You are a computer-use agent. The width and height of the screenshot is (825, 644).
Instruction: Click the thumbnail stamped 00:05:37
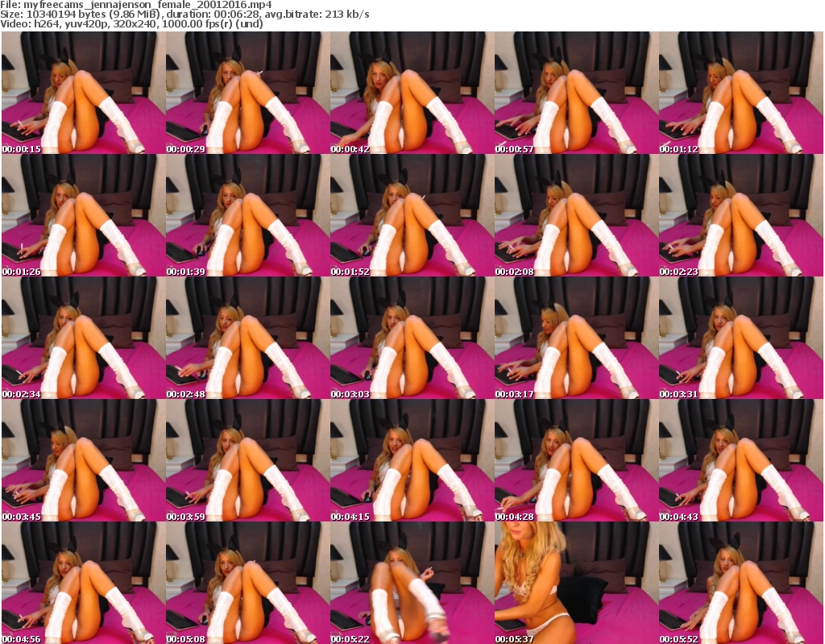click(576, 583)
